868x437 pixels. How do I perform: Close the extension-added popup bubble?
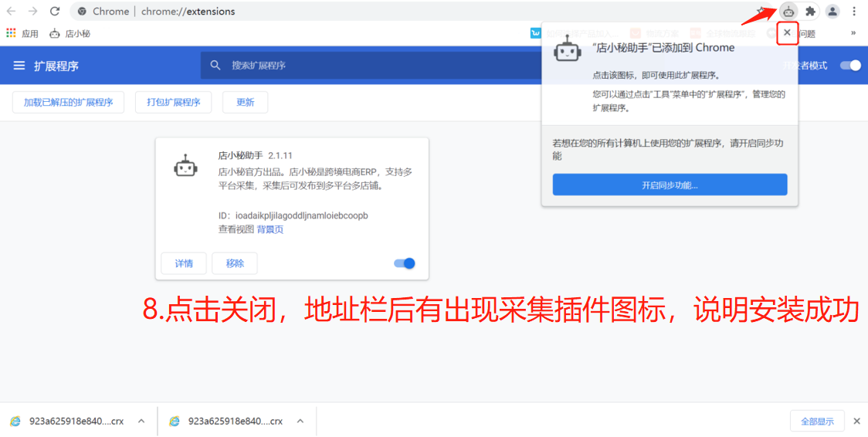coord(787,32)
